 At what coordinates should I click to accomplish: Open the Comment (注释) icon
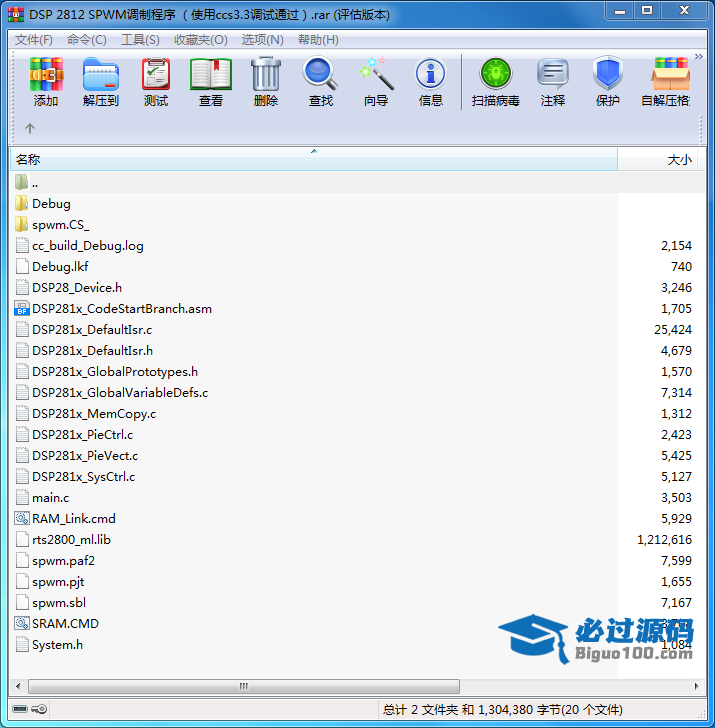[552, 74]
